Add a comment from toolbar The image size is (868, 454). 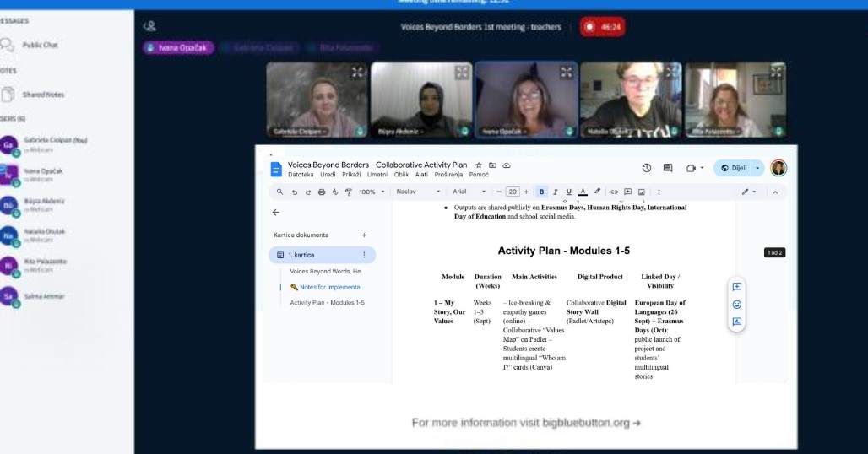(x=627, y=192)
